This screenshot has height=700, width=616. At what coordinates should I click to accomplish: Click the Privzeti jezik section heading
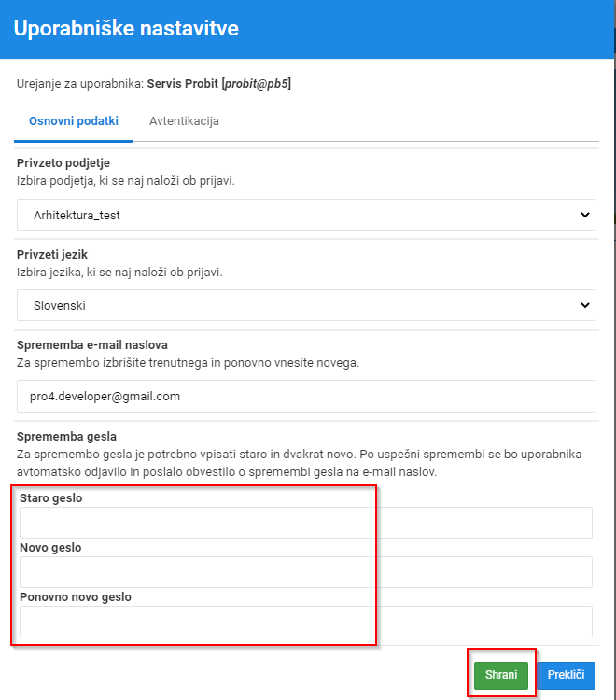(52, 255)
